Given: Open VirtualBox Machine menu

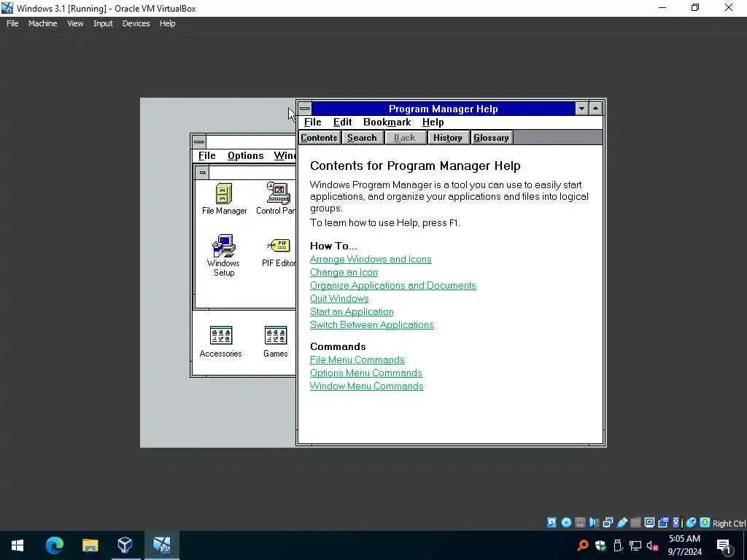Looking at the screenshot, I should pyautogui.click(x=42, y=23).
